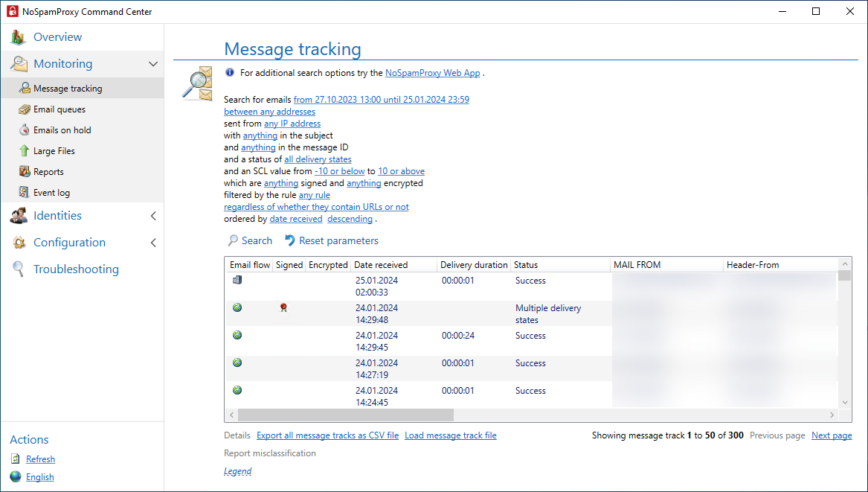Viewport: 868px width, 492px height.
Task: Open the Troubleshooting menu item
Action: click(x=76, y=269)
